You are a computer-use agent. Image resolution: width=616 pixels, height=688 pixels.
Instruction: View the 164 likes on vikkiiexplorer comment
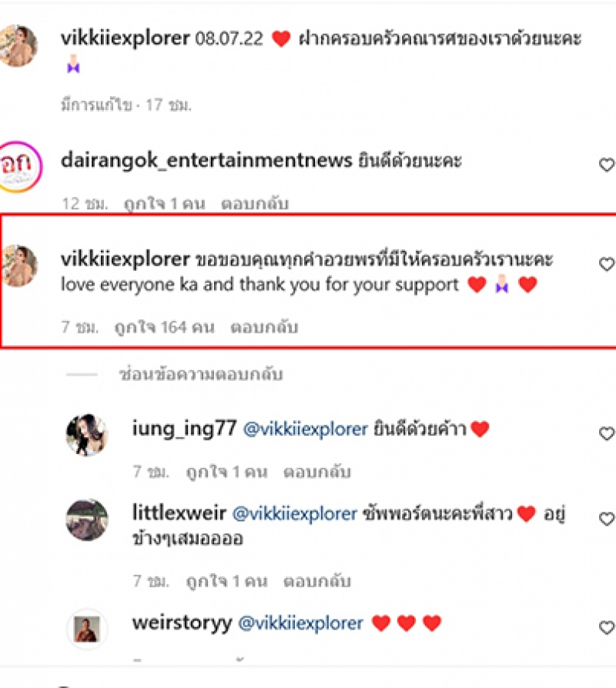[164, 327]
